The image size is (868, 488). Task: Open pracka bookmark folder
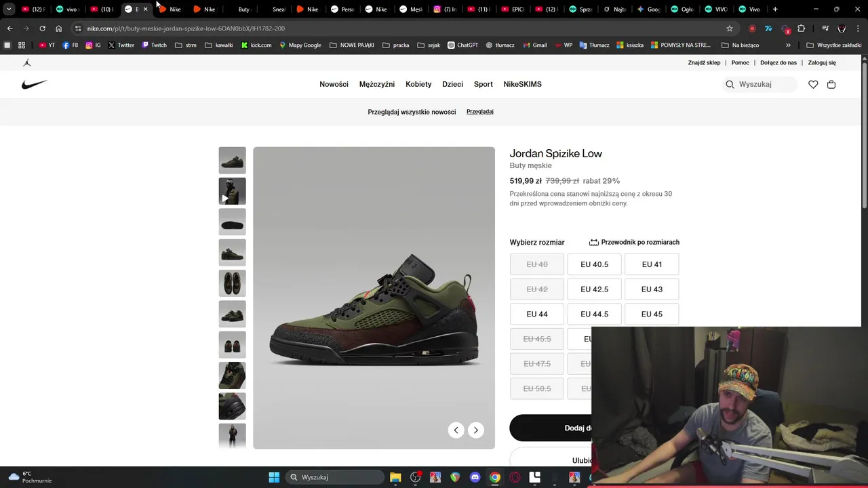click(x=396, y=45)
